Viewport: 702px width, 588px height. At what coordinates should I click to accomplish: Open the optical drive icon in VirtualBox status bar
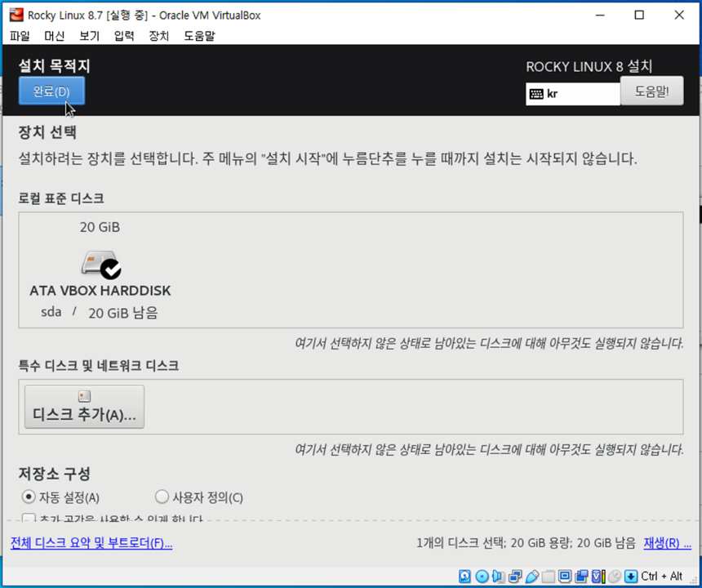(482, 577)
